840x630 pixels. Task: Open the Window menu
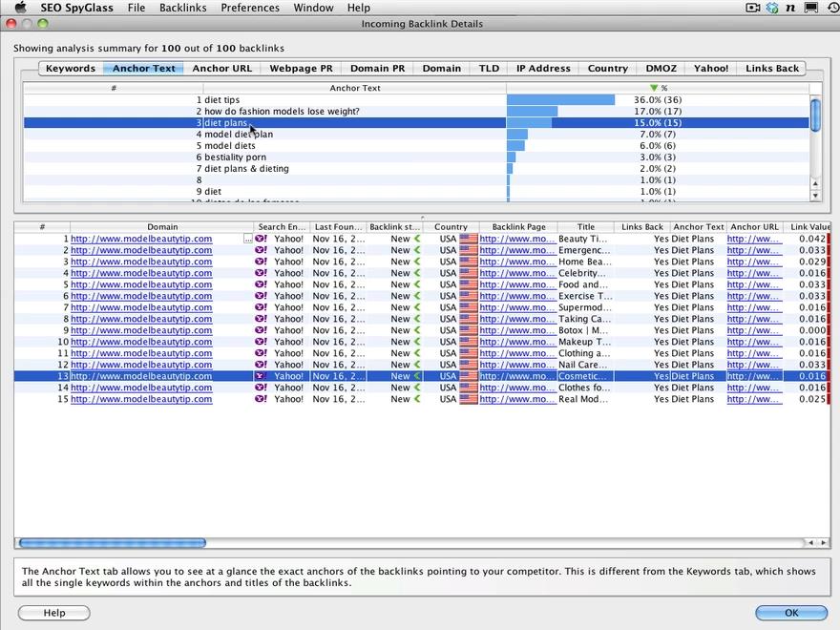[313, 8]
